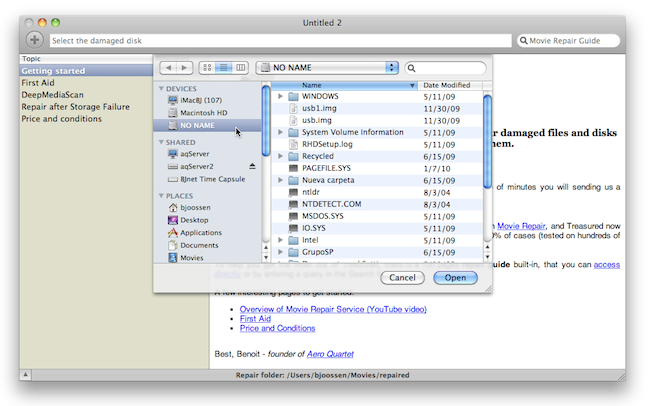This screenshot has height=406, width=650.
Task: Click the bottom-left triangle status button
Action: click(x=26, y=375)
